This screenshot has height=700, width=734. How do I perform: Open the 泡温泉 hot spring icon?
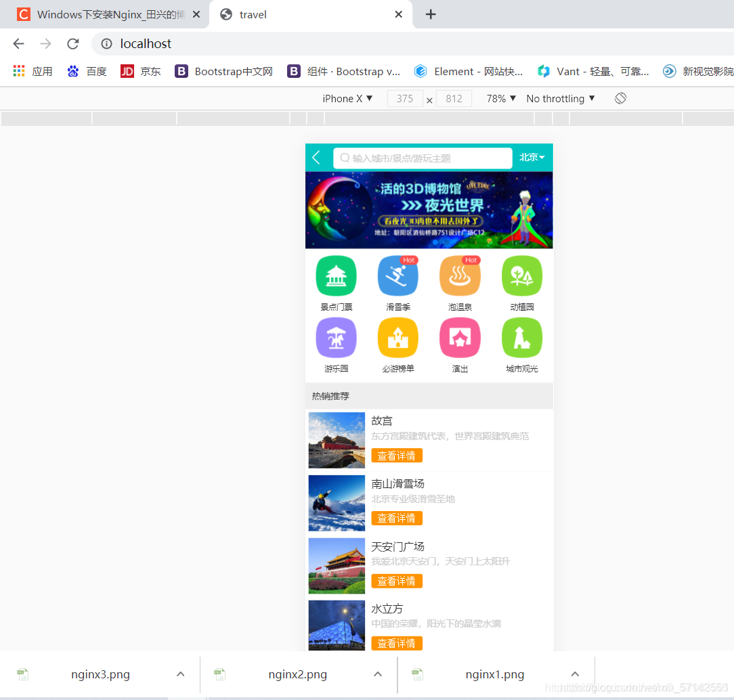460,276
